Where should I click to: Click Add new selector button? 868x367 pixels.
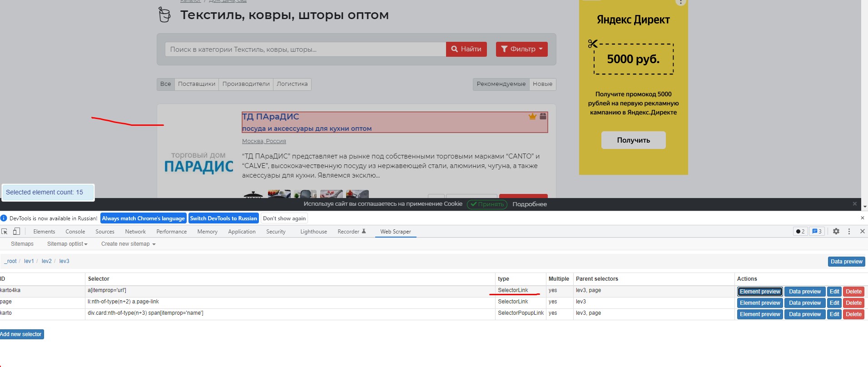click(21, 334)
